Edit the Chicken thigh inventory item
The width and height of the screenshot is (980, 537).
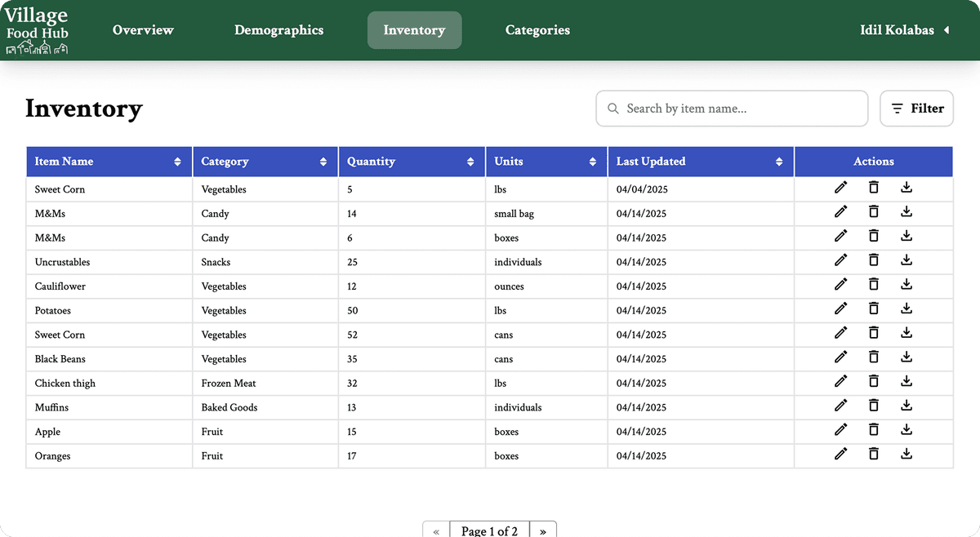(x=840, y=381)
